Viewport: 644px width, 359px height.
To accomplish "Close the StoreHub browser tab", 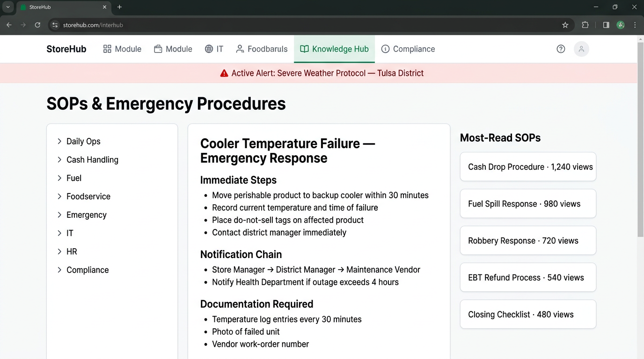I will 104,7.
